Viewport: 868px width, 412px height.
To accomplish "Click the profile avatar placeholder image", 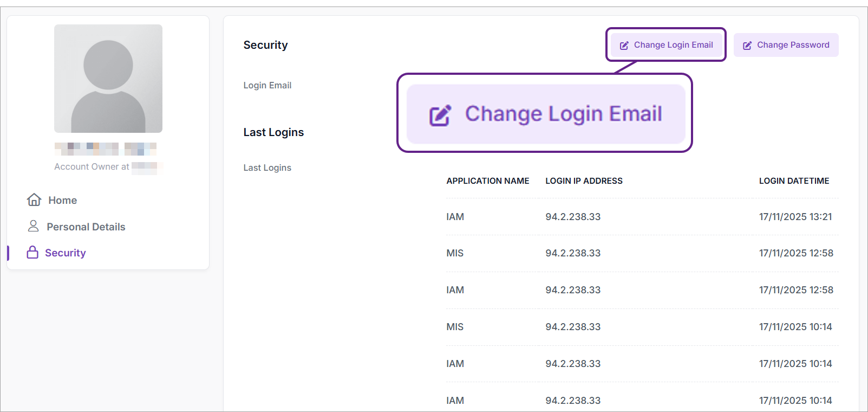I will 108,79.
